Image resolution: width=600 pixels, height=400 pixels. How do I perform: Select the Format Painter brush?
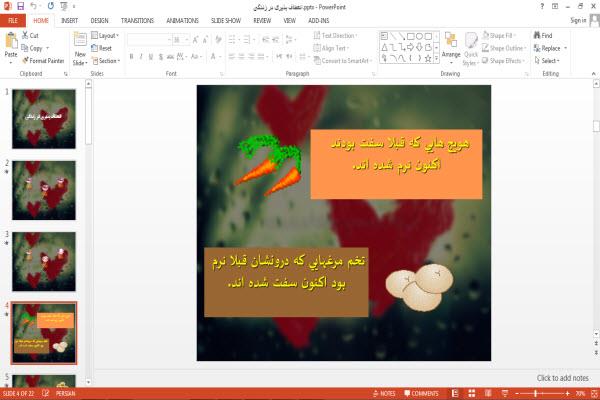click(x=25, y=60)
